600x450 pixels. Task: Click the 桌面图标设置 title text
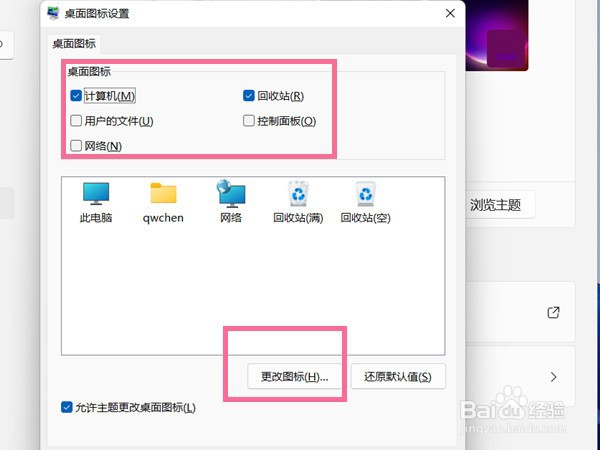97,14
